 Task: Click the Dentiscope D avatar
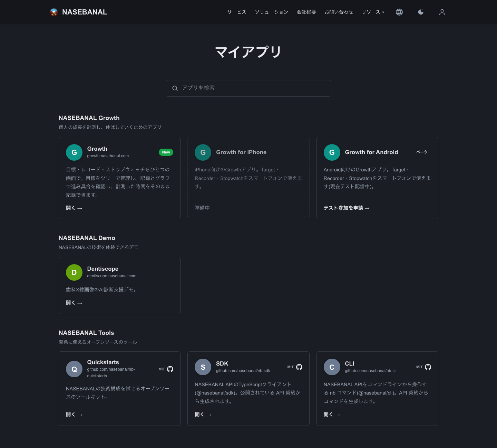(74, 272)
